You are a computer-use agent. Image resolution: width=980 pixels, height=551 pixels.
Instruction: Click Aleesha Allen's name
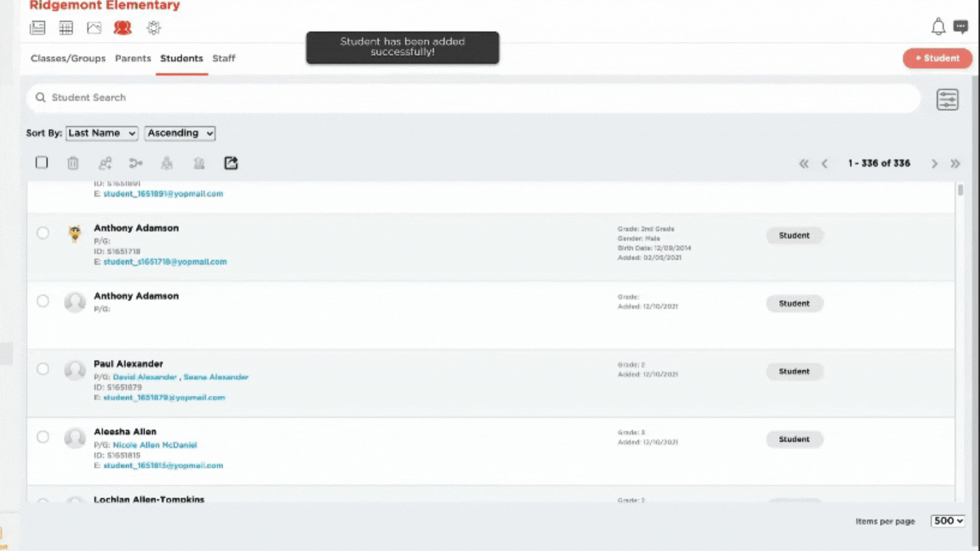(125, 432)
